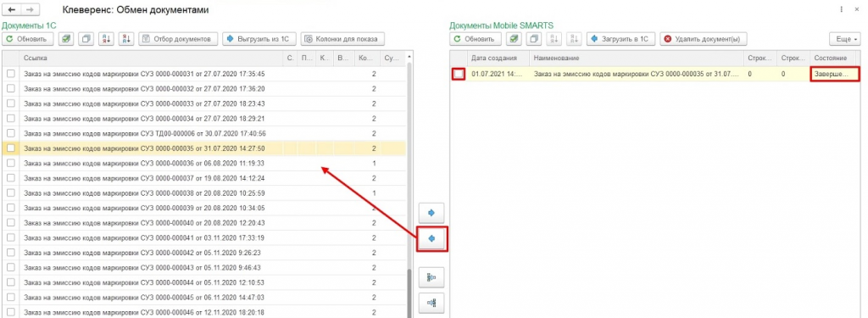Viewport: 868px width, 318px height.
Task: Go forward with the right arrow button
Action: [30, 10]
